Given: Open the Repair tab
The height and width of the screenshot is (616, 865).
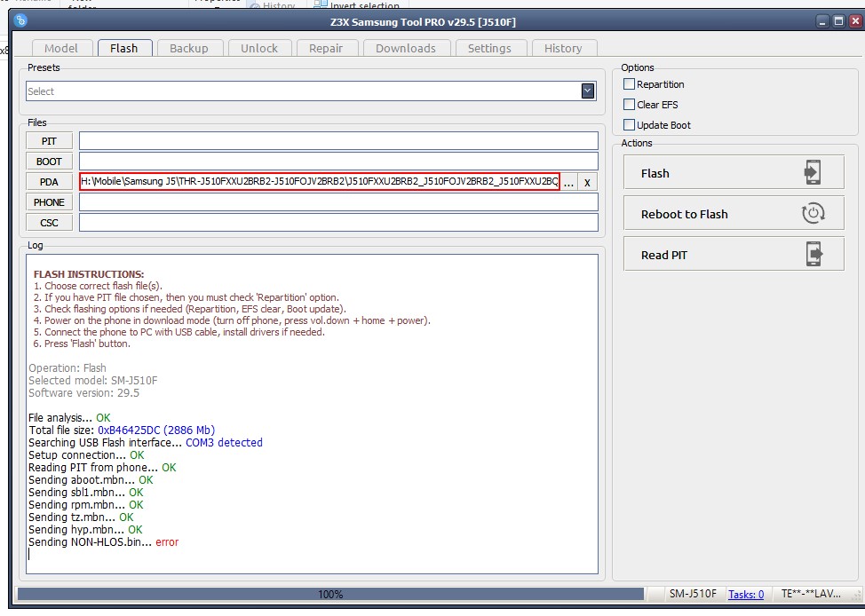Looking at the screenshot, I should point(327,48).
